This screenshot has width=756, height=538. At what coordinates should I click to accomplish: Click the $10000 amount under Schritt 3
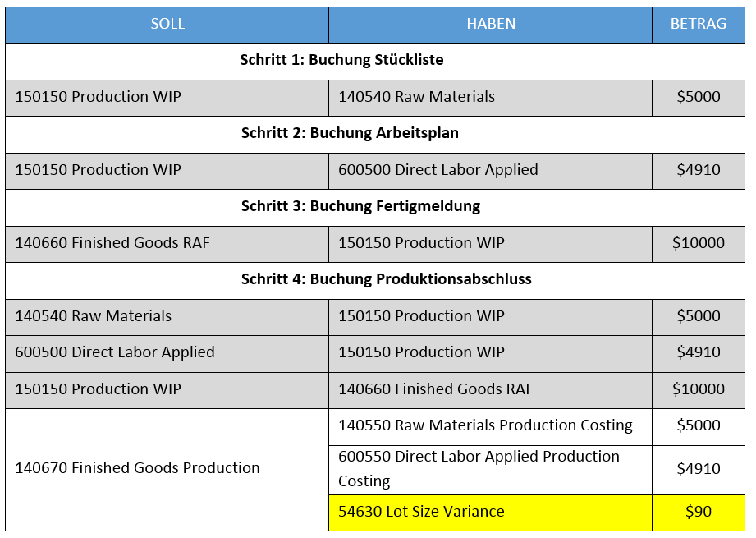699,243
